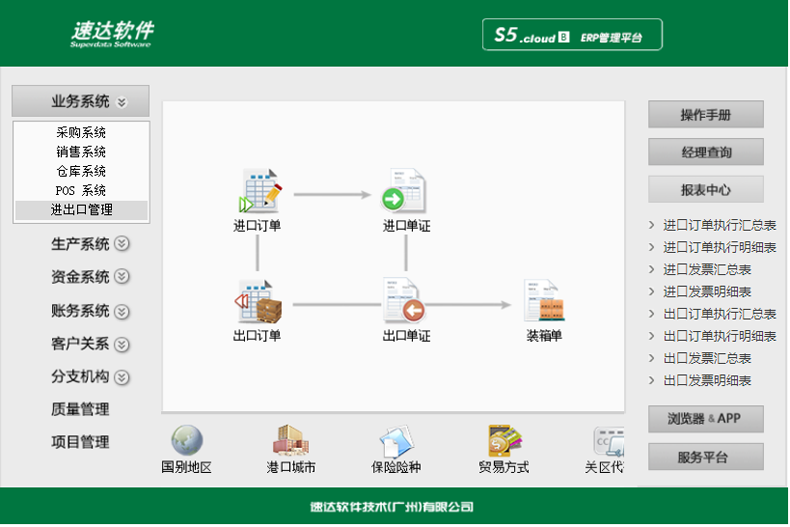Open 进口订单执行明细表 report
790x527 pixels.
(719, 247)
